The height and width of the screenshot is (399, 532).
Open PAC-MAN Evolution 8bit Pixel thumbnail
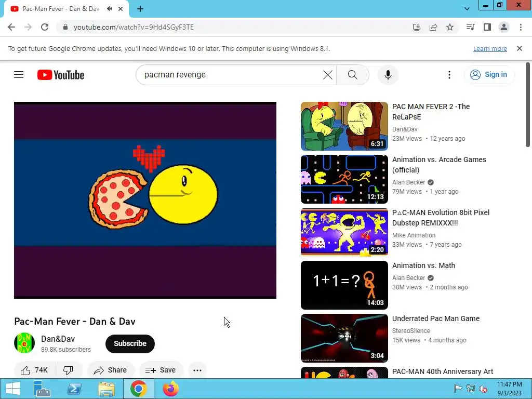pyautogui.click(x=344, y=232)
